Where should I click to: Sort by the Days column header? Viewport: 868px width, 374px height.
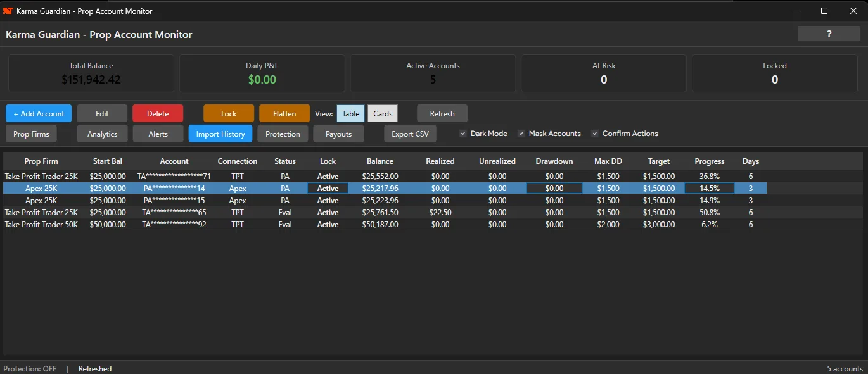pyautogui.click(x=751, y=161)
